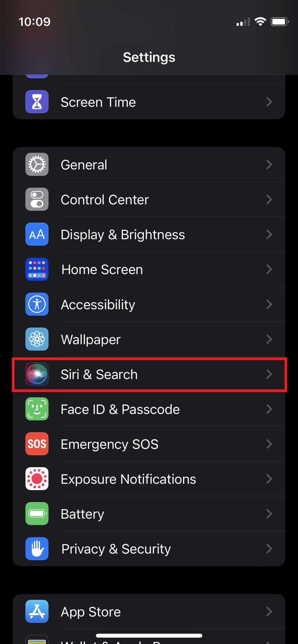Tap the Siri orb icon
This screenshot has width=298, height=644.
[37, 374]
